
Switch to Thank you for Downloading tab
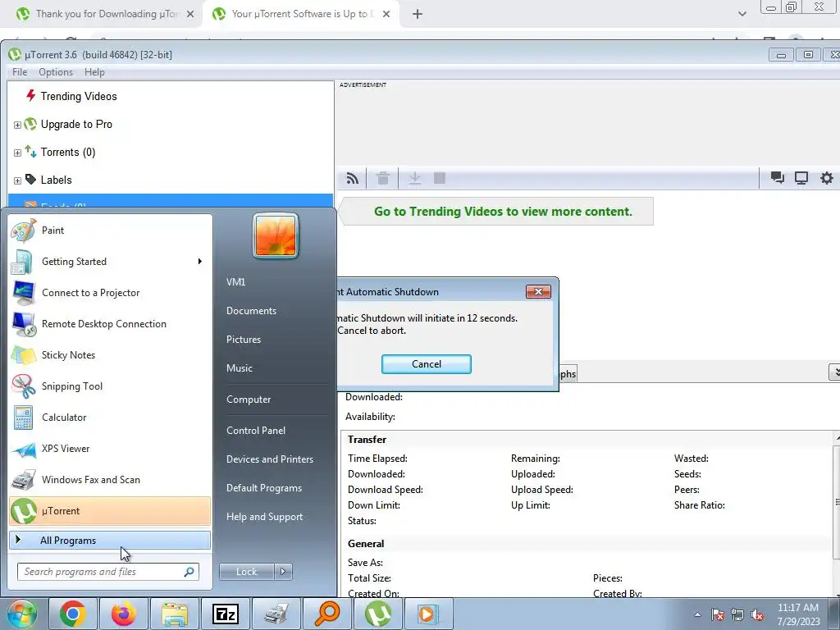(106, 14)
